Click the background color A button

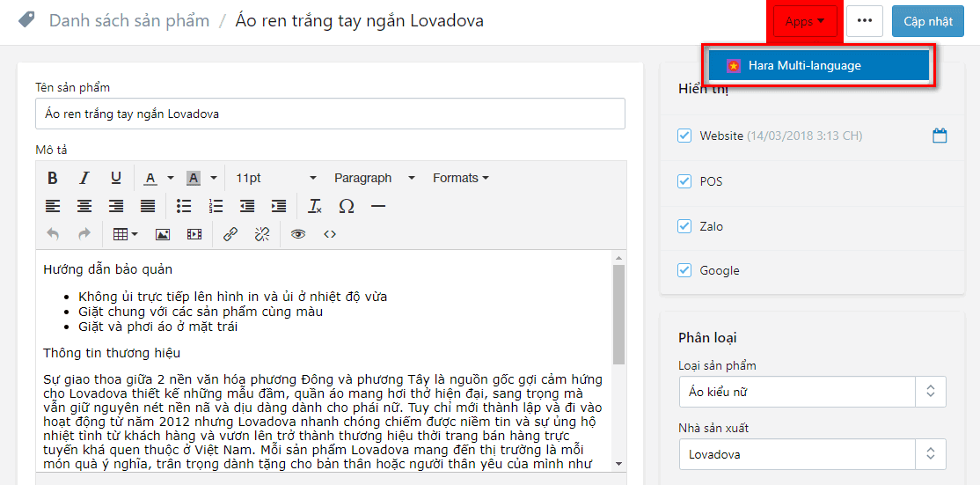(194, 178)
